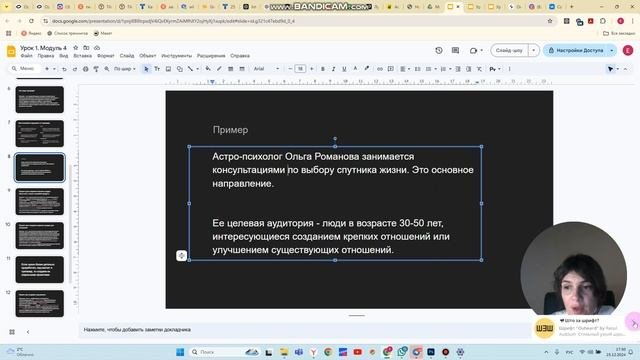Open the Слайд menu
Viewport: 640px width, 360px height.
127,56
